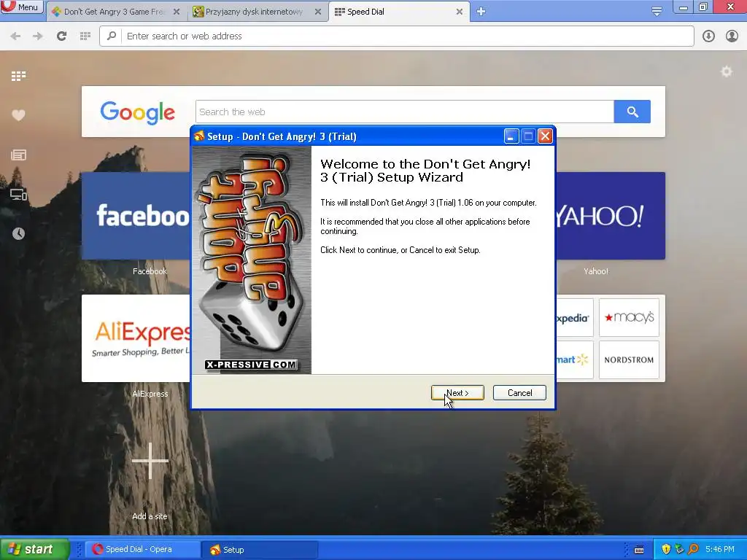Open the Facebook speed dial tile
Screen dimensions: 747x560
tap(136, 216)
